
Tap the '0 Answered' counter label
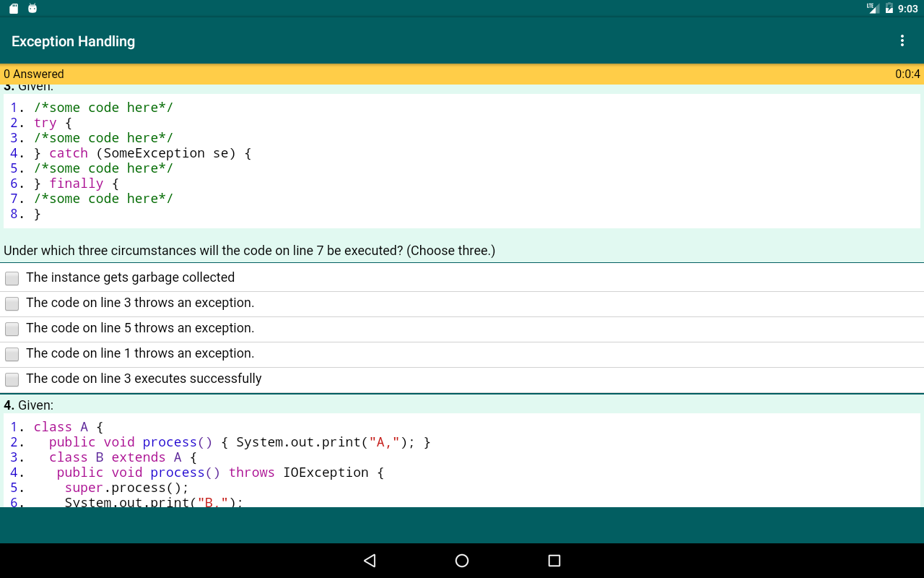coord(34,74)
